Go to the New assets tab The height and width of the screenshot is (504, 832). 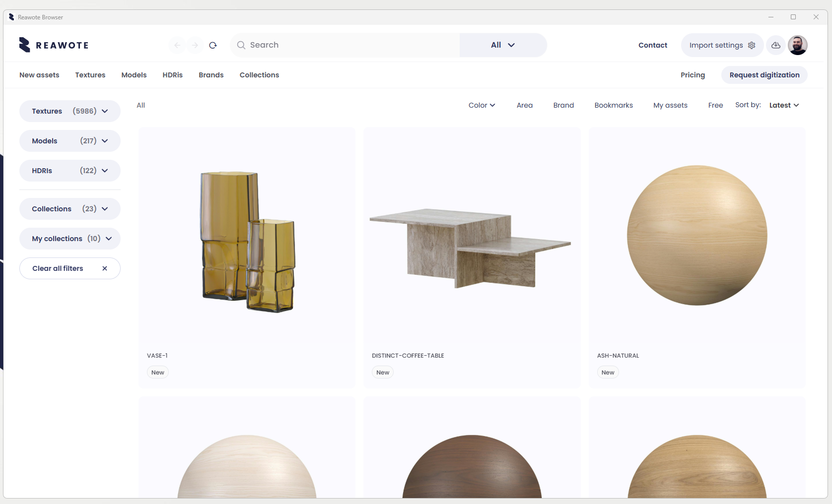tap(39, 75)
